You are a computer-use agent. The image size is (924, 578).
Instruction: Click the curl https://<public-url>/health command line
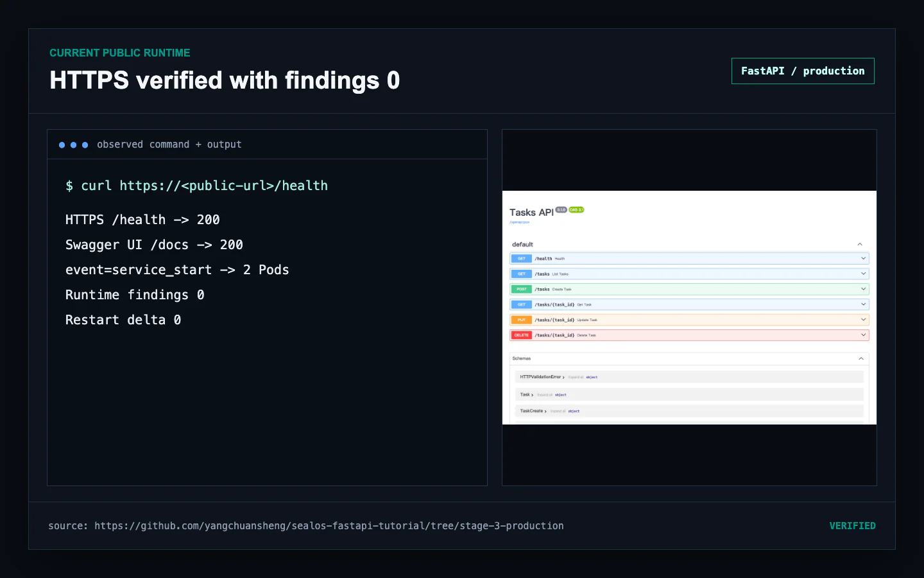[x=196, y=186]
